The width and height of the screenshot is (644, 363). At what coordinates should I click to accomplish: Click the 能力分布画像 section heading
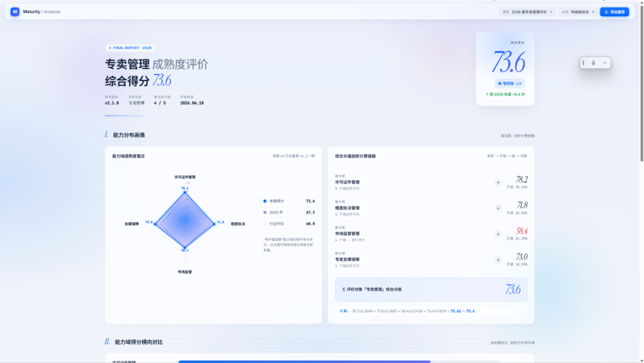click(129, 135)
